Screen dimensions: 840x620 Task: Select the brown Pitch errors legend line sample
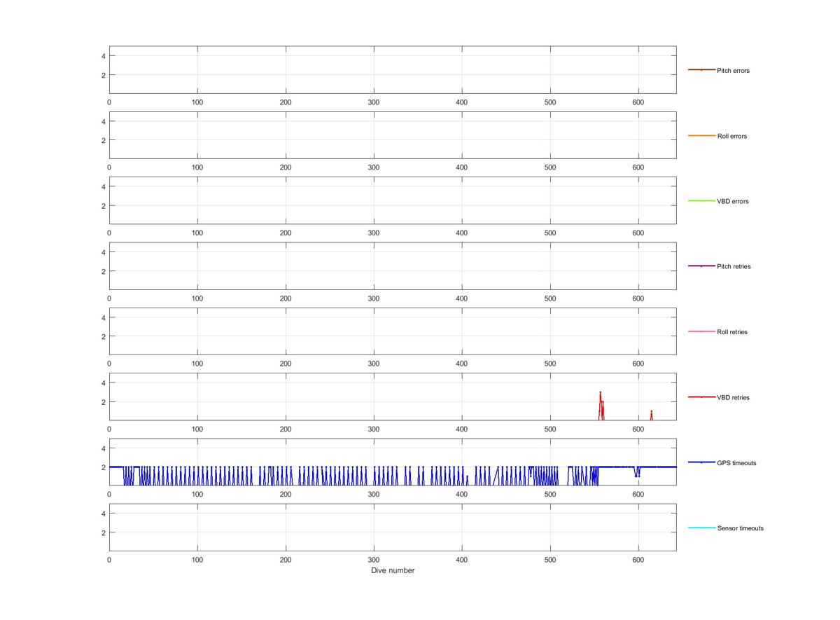[701, 70]
